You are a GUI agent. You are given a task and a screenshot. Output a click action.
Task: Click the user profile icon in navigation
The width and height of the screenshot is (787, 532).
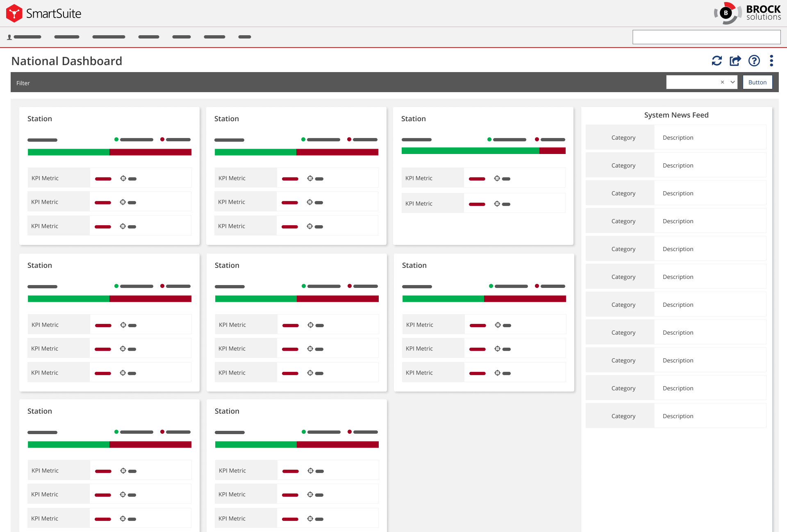click(9, 37)
